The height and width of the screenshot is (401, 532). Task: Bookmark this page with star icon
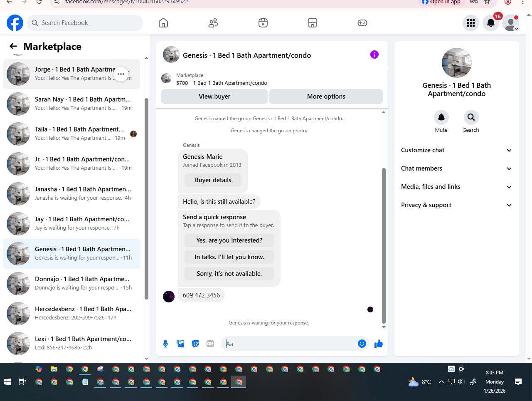pos(487,2)
